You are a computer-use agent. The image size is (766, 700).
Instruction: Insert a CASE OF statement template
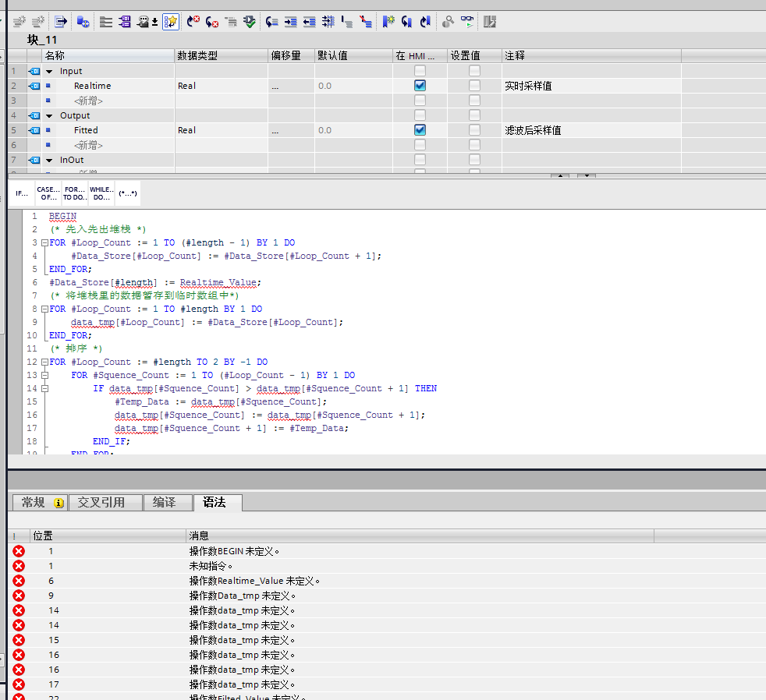tap(48, 193)
